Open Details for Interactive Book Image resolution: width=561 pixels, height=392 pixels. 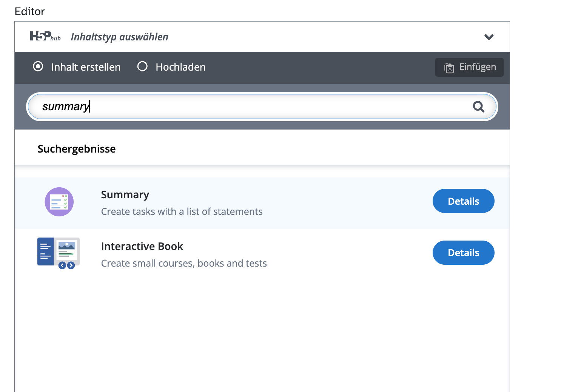(x=463, y=253)
